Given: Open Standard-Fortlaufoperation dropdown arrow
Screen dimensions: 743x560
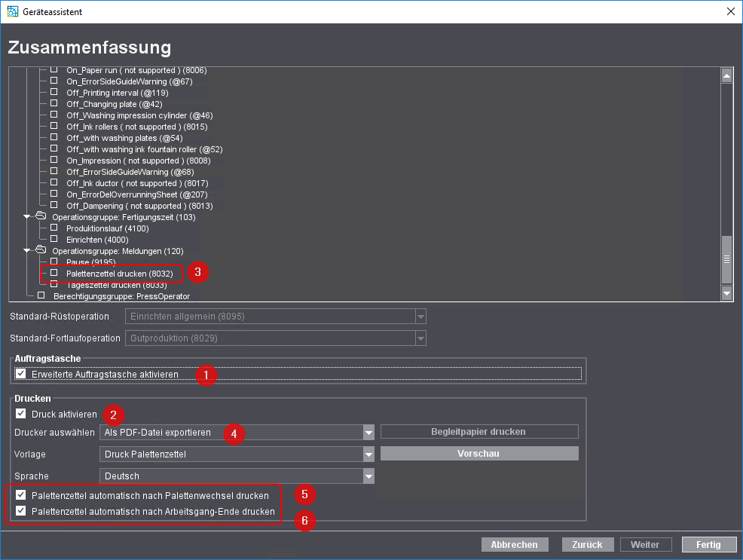Looking at the screenshot, I should click(x=420, y=338).
